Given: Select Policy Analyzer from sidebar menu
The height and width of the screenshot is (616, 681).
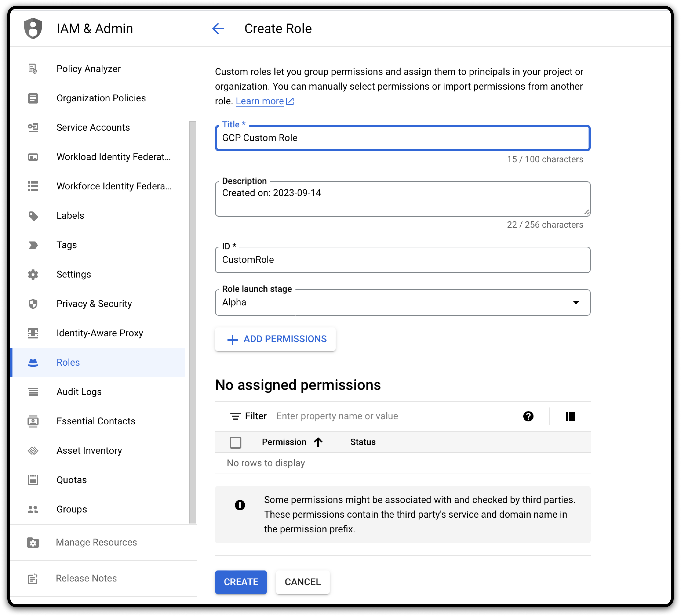Looking at the screenshot, I should tap(88, 69).
